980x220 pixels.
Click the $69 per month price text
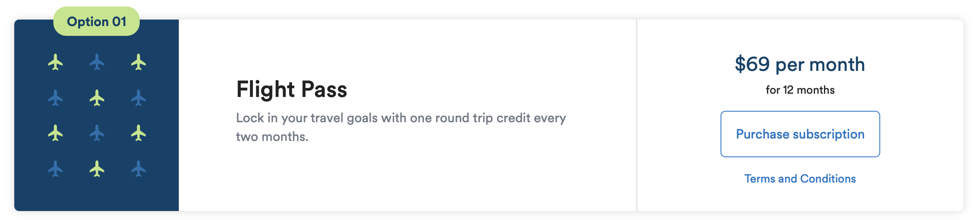coord(800,64)
